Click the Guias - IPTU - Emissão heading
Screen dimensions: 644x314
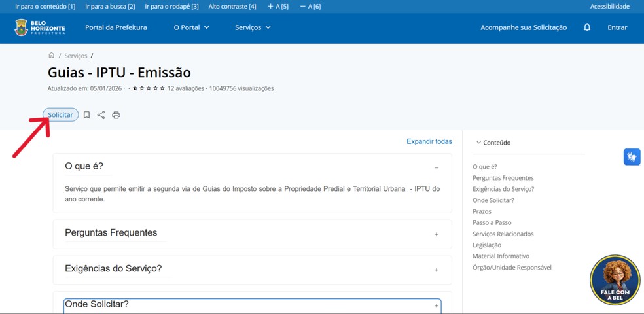click(x=119, y=73)
